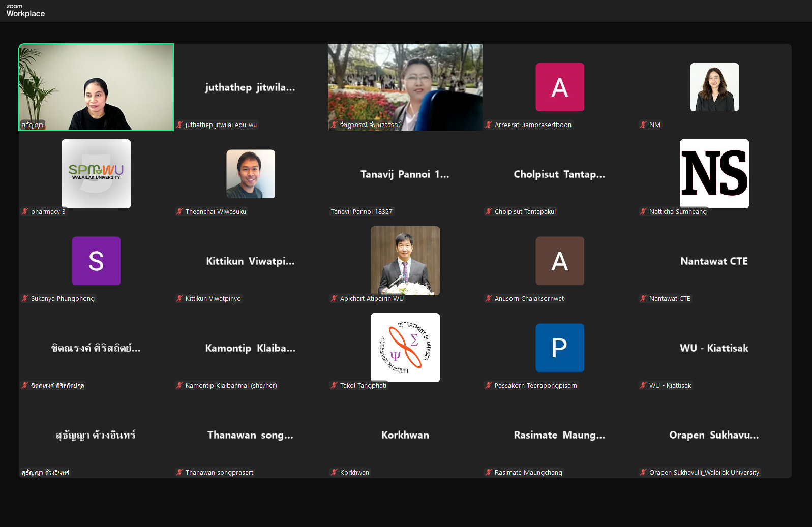Click muted mic icon beside Theanchai Wiwasuku

click(179, 212)
